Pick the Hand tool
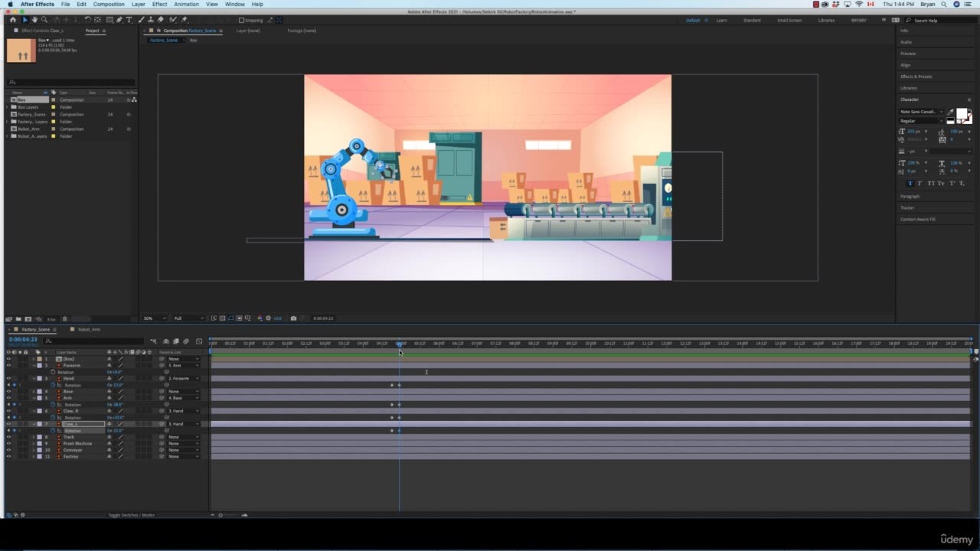Image resolution: width=980 pixels, height=551 pixels. coord(34,20)
